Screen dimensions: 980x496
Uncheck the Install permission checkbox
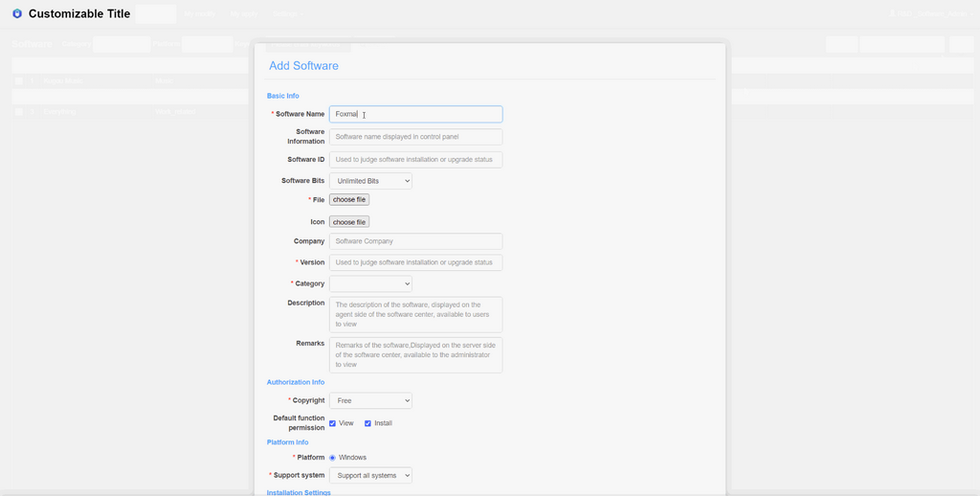click(368, 423)
